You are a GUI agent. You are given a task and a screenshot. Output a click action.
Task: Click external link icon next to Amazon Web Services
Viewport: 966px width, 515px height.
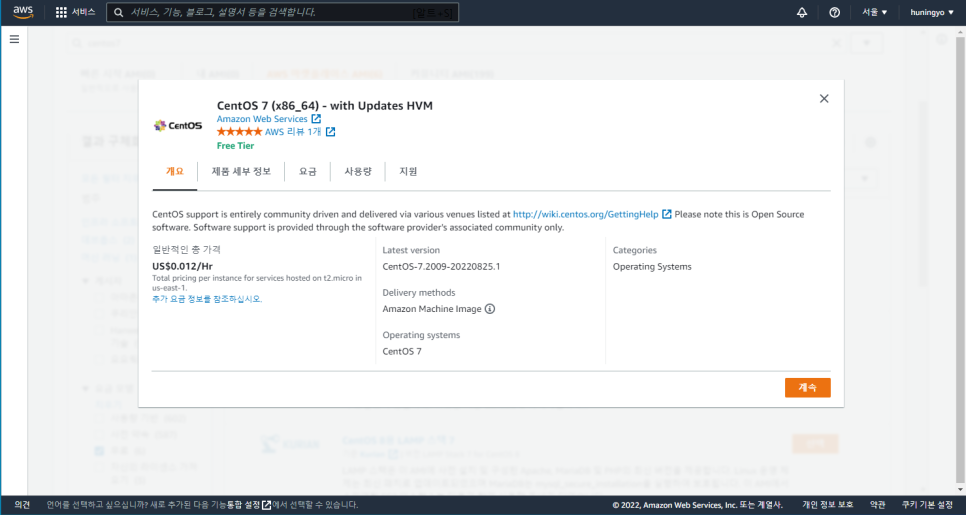pyautogui.click(x=316, y=119)
